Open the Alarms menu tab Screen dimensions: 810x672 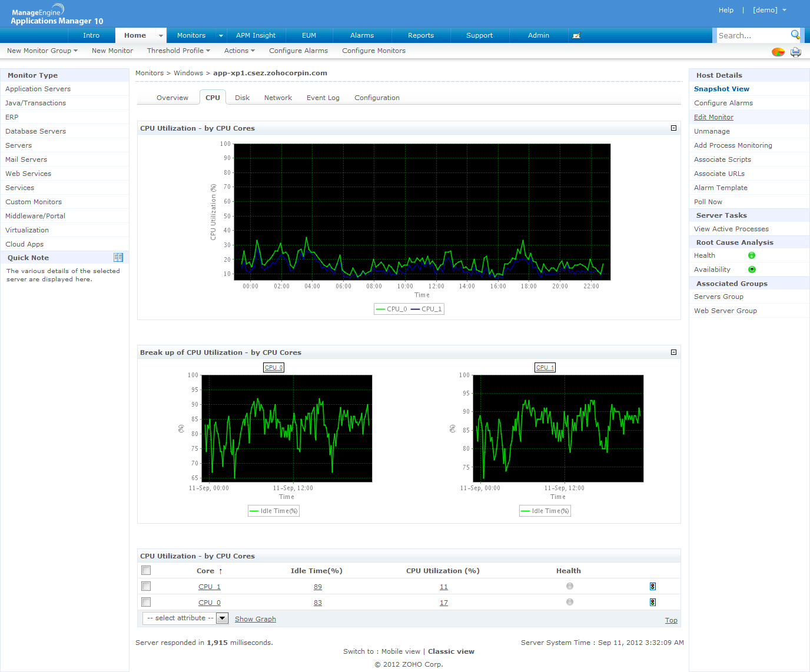click(x=361, y=35)
